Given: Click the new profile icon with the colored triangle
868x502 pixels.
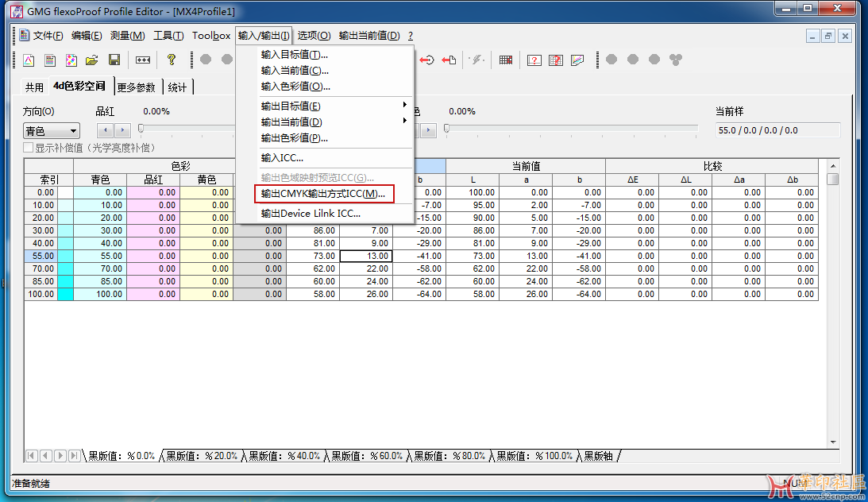Looking at the screenshot, I should click(29, 60).
